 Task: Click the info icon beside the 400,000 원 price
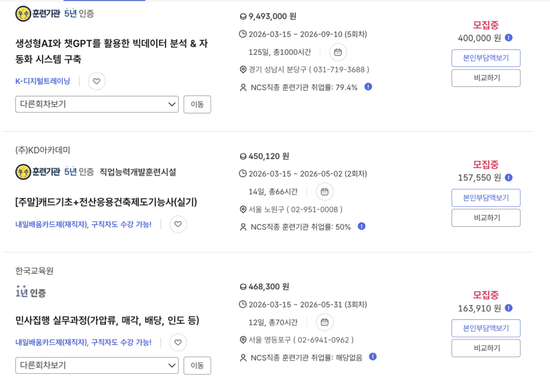coord(509,38)
